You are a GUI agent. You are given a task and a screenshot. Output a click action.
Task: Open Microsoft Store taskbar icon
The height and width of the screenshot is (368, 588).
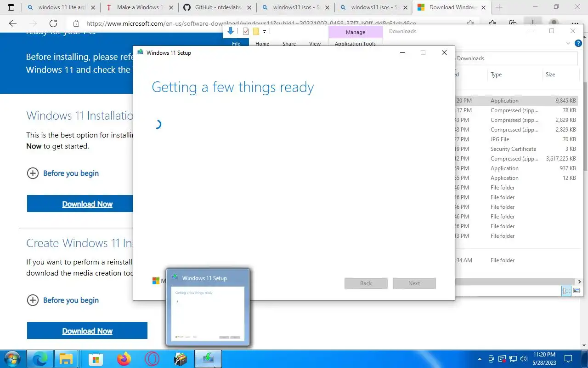pos(96,359)
